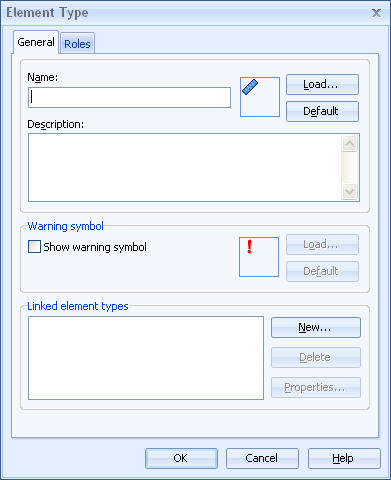Click New to add linked element type
This screenshot has width=391, height=480.
(x=316, y=327)
